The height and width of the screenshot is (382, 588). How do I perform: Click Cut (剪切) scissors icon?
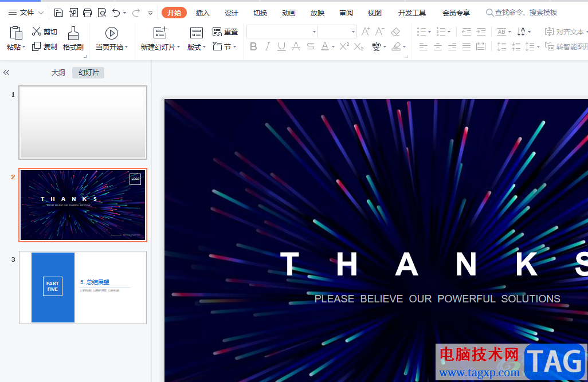36,31
